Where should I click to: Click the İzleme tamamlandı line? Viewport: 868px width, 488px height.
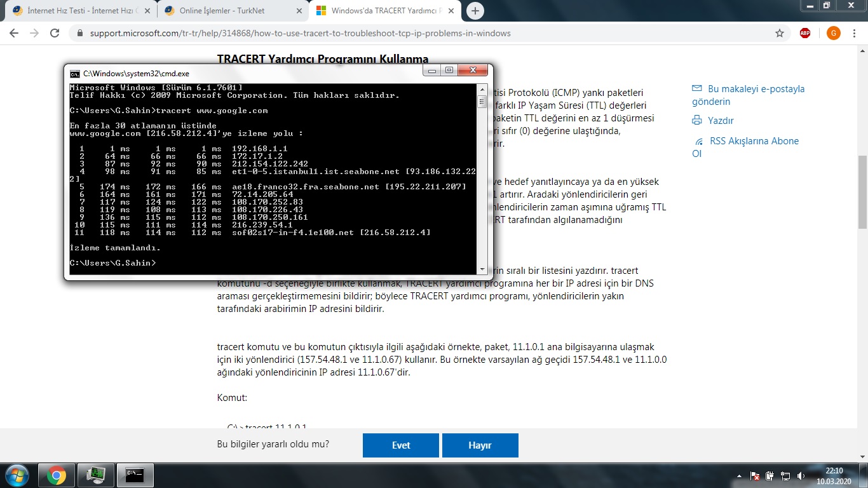coord(115,248)
